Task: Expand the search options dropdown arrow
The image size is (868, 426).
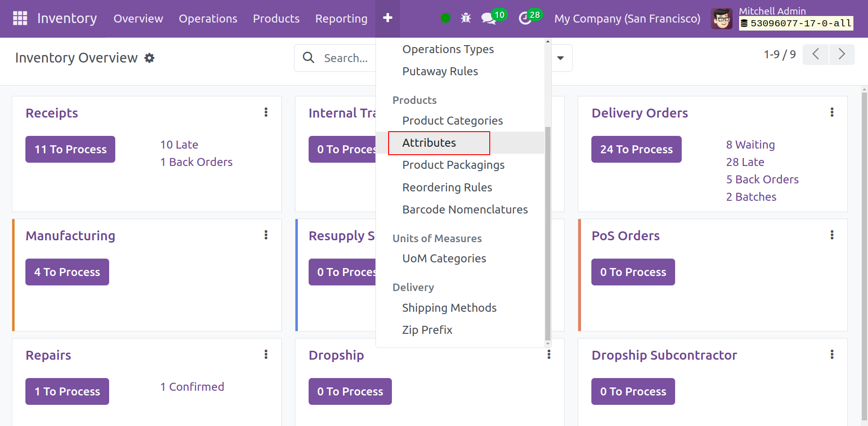Action: pos(560,58)
